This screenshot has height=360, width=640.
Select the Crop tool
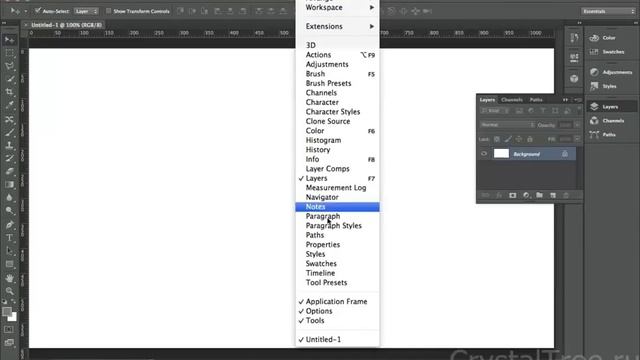[x=9, y=92]
